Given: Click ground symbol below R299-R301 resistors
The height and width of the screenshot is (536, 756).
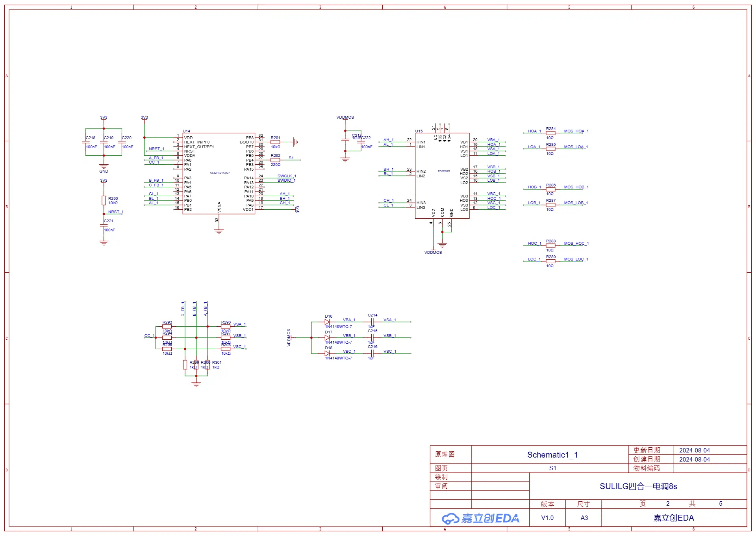Looking at the screenshot, I should tap(196, 384).
